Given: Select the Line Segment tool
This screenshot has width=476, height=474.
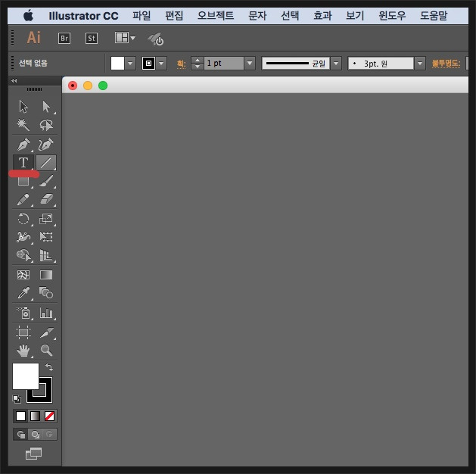Looking at the screenshot, I should (x=46, y=163).
